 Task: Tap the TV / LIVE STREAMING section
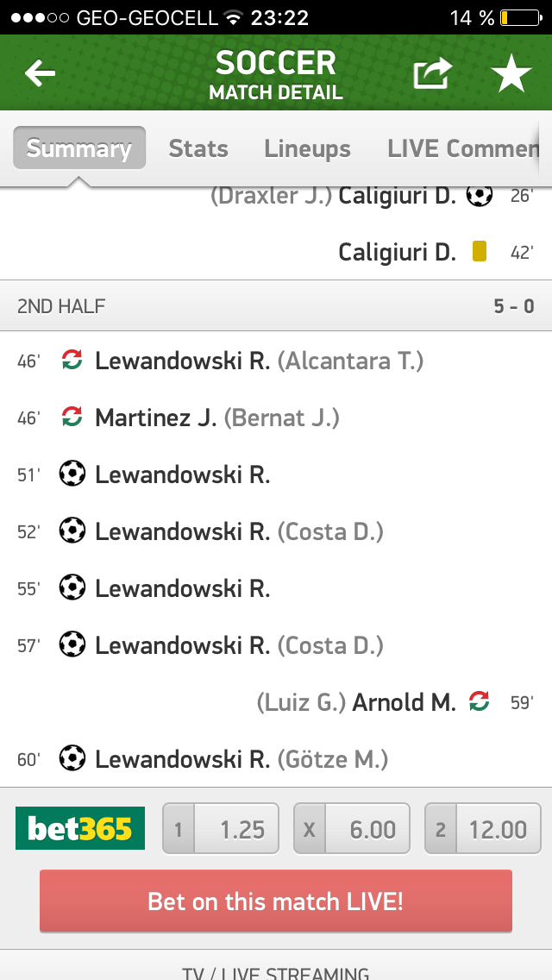coord(276,970)
